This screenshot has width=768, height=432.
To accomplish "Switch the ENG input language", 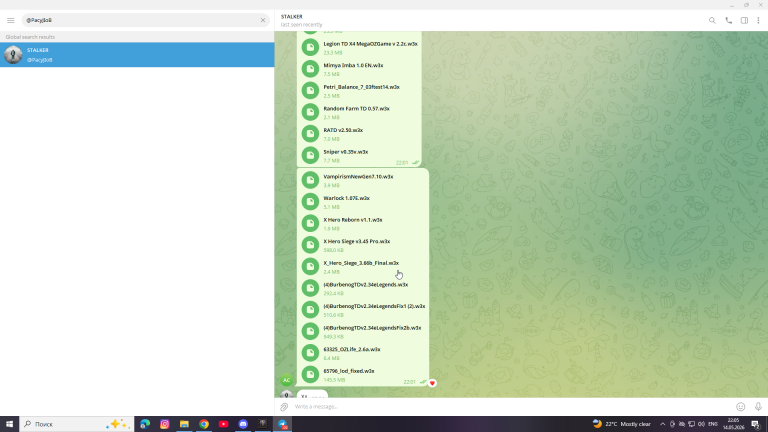I will click(x=713, y=424).
